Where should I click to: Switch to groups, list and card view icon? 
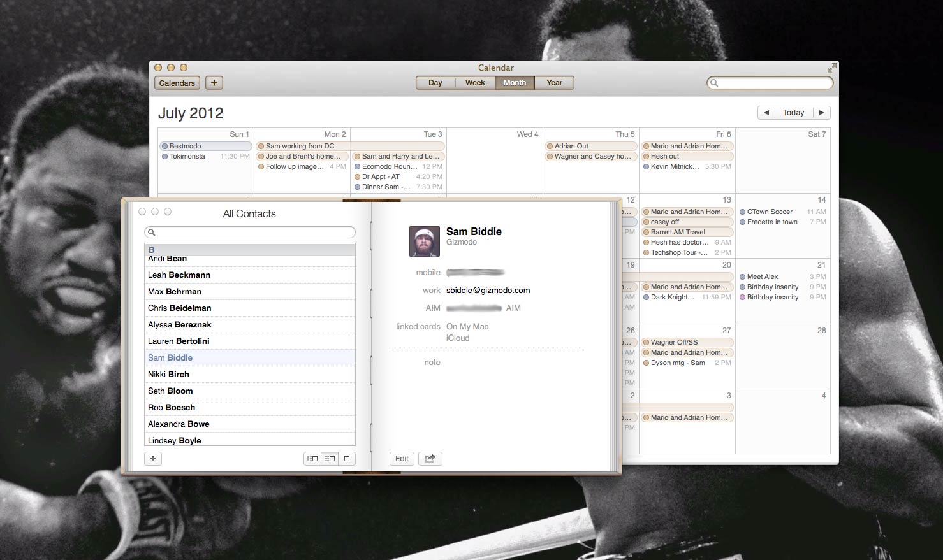(x=312, y=459)
